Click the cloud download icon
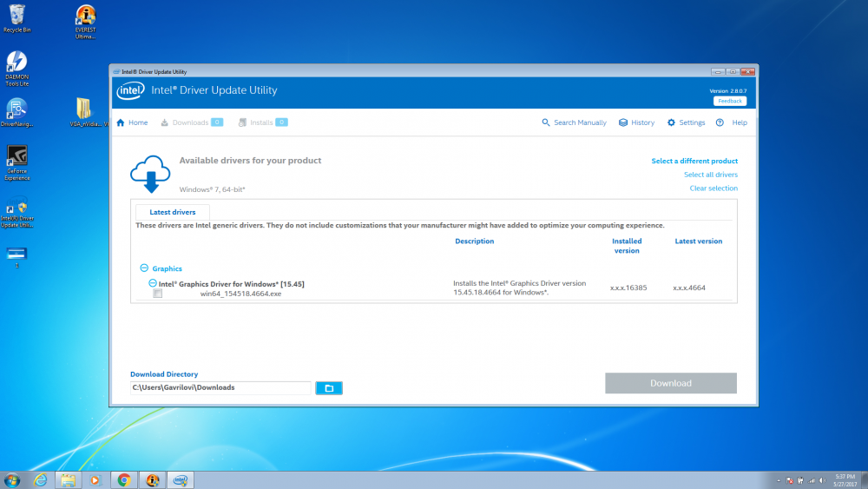The image size is (868, 489). [150, 174]
